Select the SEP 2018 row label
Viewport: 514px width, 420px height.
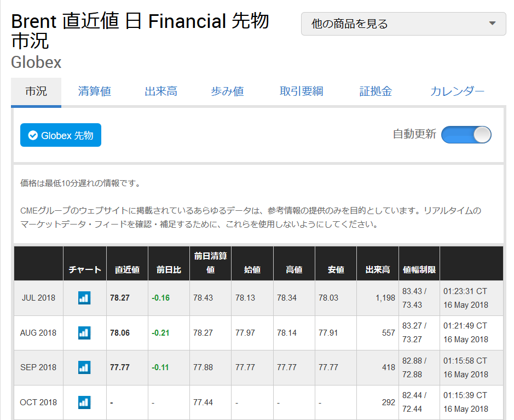pos(38,367)
